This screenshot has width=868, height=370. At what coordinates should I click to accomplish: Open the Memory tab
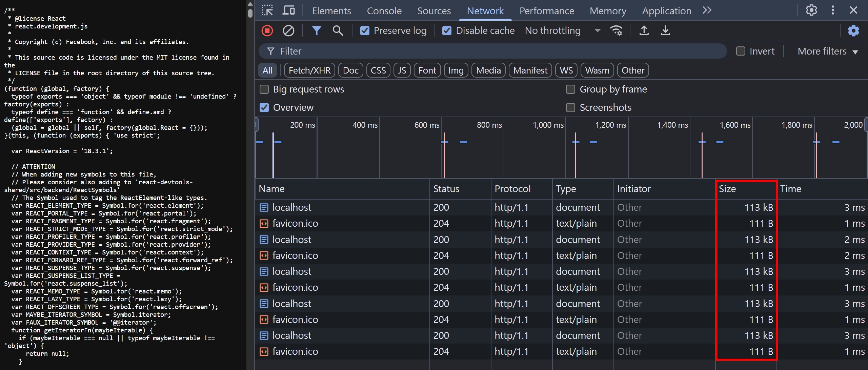pyautogui.click(x=608, y=11)
